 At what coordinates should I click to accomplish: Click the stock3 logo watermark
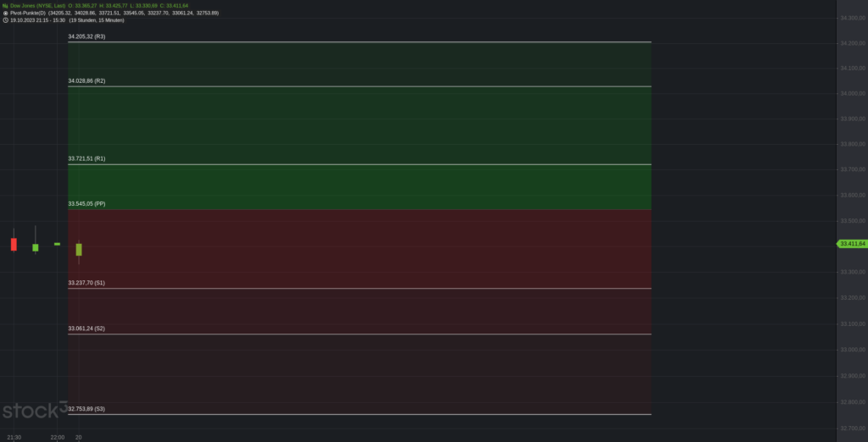(x=35, y=410)
